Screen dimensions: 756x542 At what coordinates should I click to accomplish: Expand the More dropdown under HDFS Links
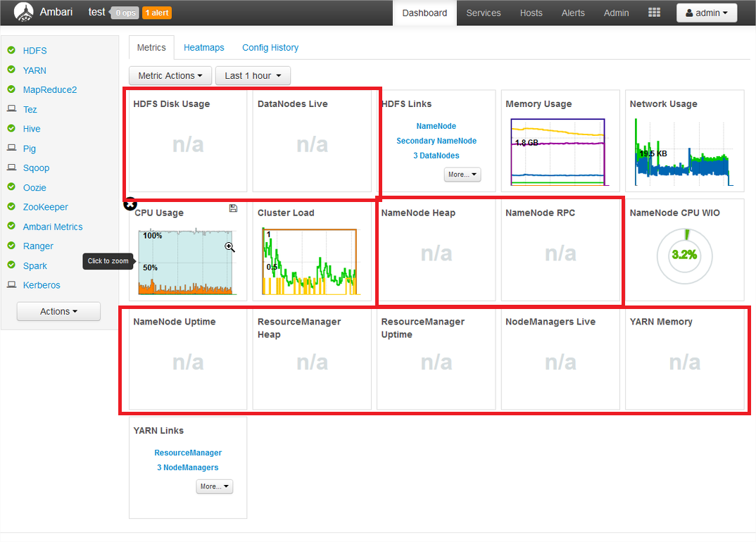pyautogui.click(x=462, y=174)
